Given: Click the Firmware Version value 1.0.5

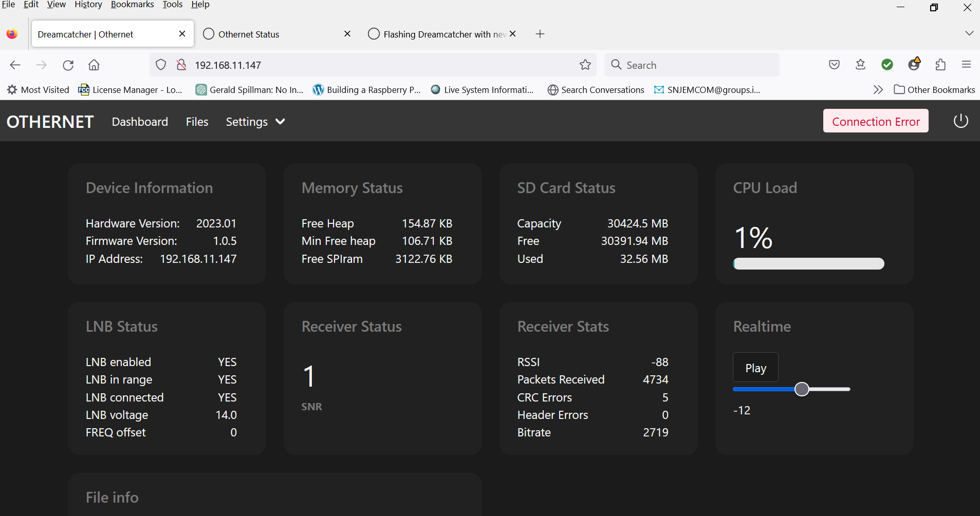Looking at the screenshot, I should coord(225,241).
